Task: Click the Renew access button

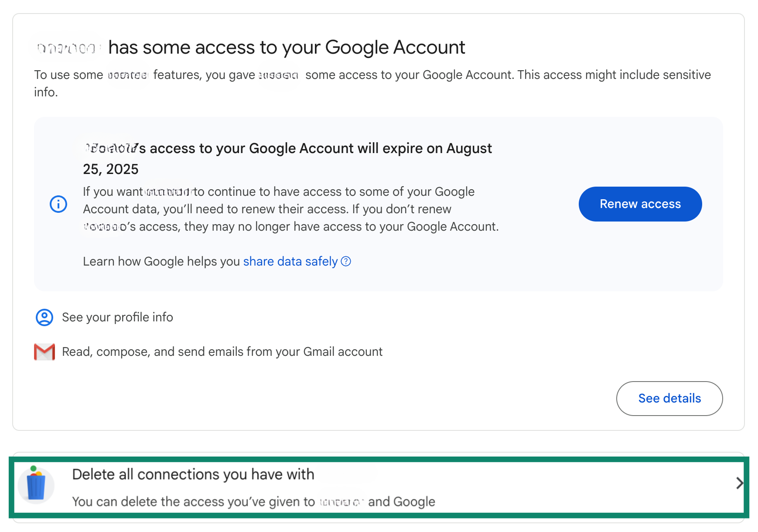Action: (x=640, y=204)
